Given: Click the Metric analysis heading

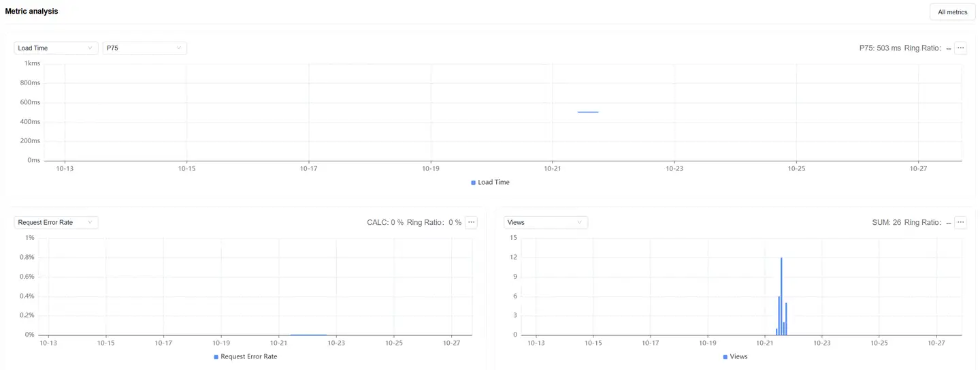Looking at the screenshot, I should pos(31,12).
